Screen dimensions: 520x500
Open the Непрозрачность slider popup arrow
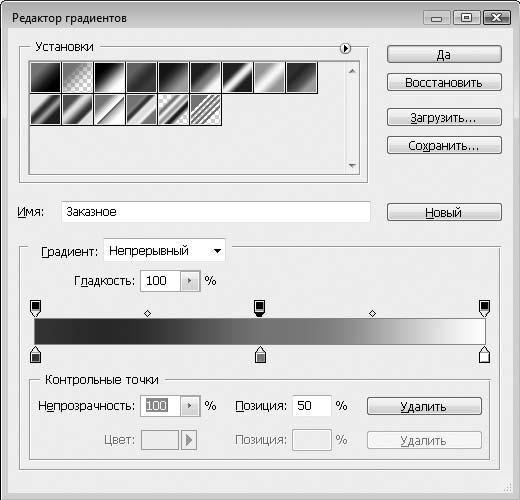190,406
